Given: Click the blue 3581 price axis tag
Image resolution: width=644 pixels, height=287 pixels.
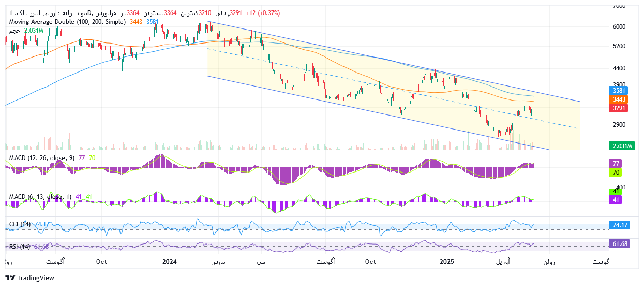Looking at the screenshot, I should (620, 90).
